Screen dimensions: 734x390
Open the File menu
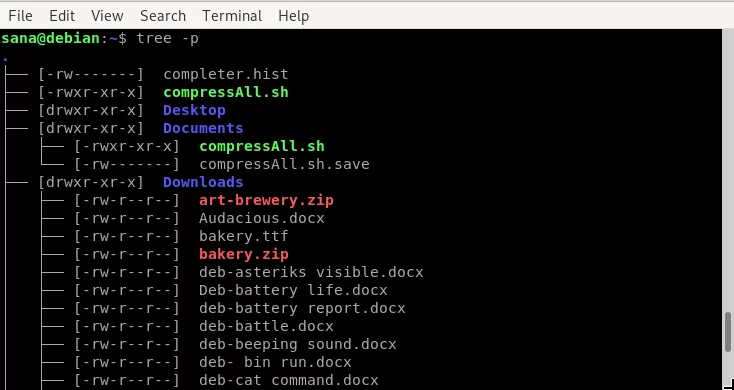pyautogui.click(x=20, y=16)
